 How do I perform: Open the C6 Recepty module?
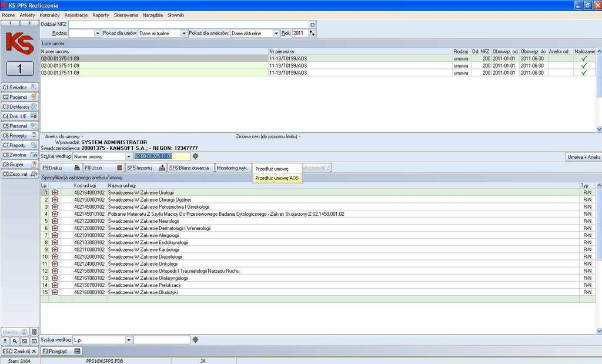point(19,135)
